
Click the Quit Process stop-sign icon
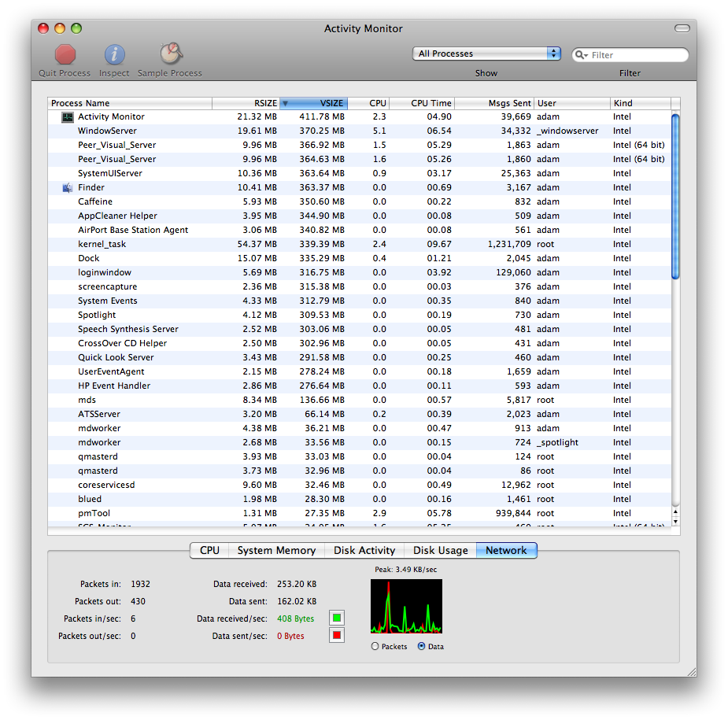[65, 55]
